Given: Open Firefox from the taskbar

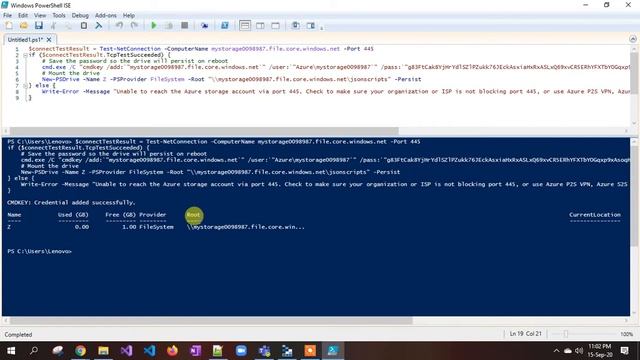Looking at the screenshot, I should (172, 351).
